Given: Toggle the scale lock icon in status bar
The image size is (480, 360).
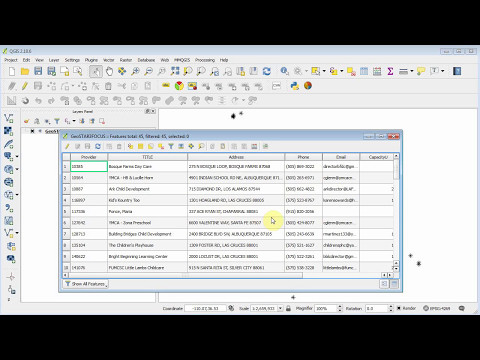Looking at the screenshot, I should click(x=288, y=308).
